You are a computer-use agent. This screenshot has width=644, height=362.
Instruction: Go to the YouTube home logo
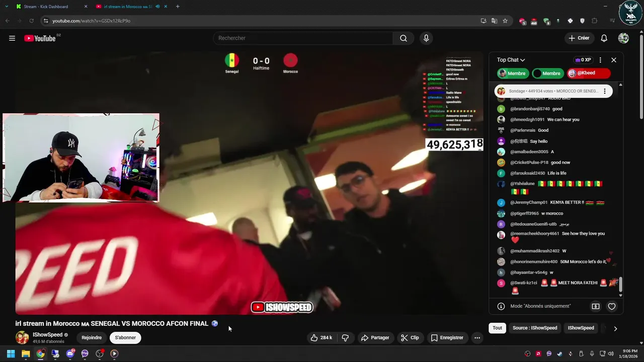tap(40, 38)
